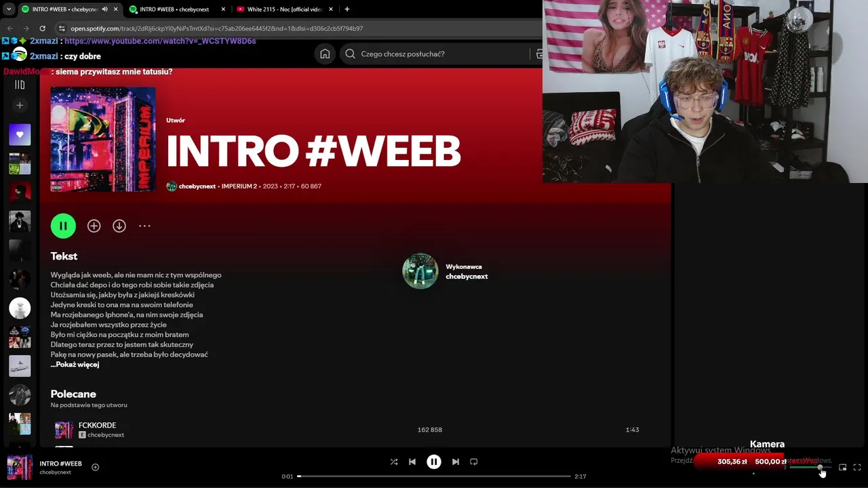Close the White 2115 YouTube tab
The height and width of the screenshot is (488, 868).
[331, 9]
